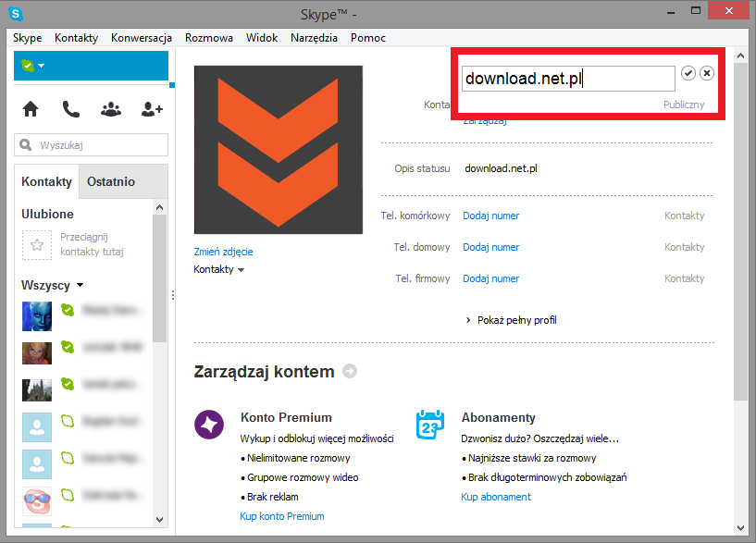Image resolution: width=756 pixels, height=543 pixels.
Task: Click the Kup abonament link
Action: (496, 497)
